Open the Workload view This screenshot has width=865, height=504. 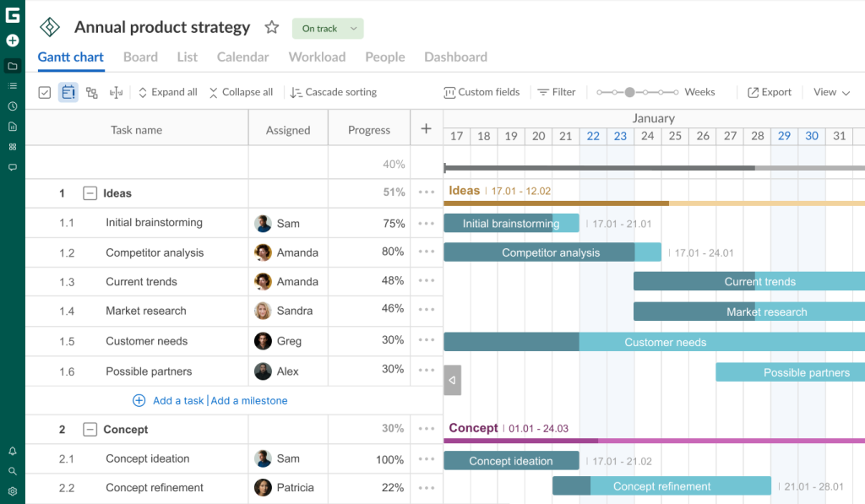click(x=317, y=57)
